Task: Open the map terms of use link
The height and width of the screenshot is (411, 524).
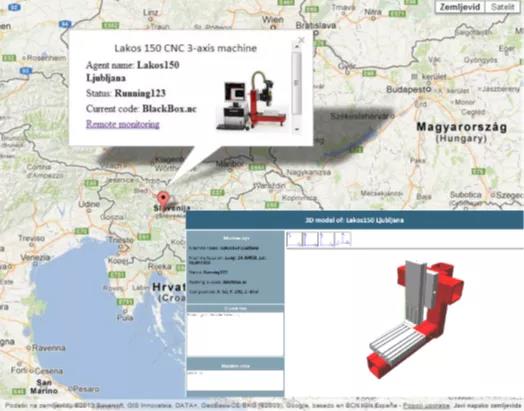Action: click(426, 406)
